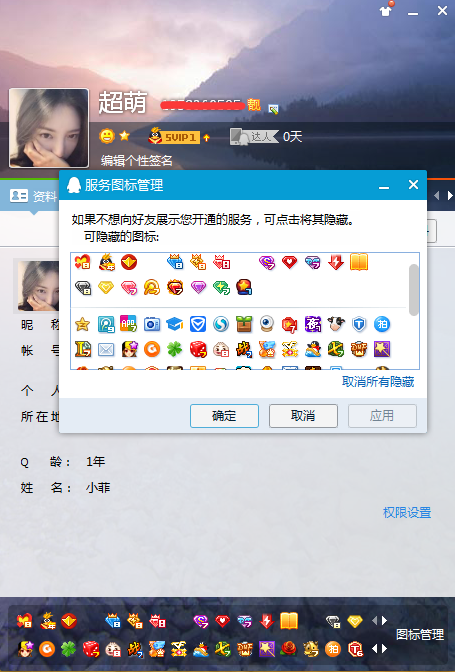This screenshot has height=672, width=455.
Task: Click the purple magic wand icon in dialog
Action: (382, 349)
